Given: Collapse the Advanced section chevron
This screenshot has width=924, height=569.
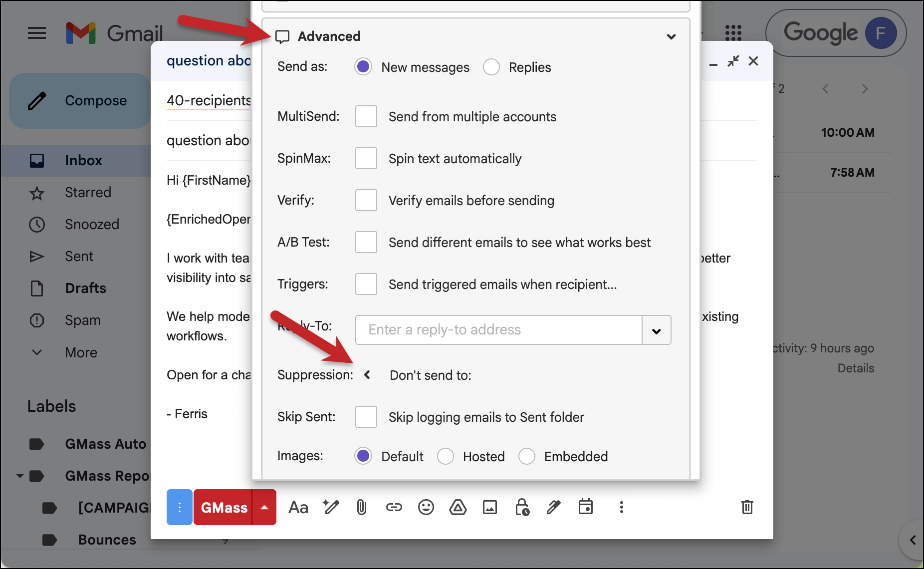Looking at the screenshot, I should point(671,36).
